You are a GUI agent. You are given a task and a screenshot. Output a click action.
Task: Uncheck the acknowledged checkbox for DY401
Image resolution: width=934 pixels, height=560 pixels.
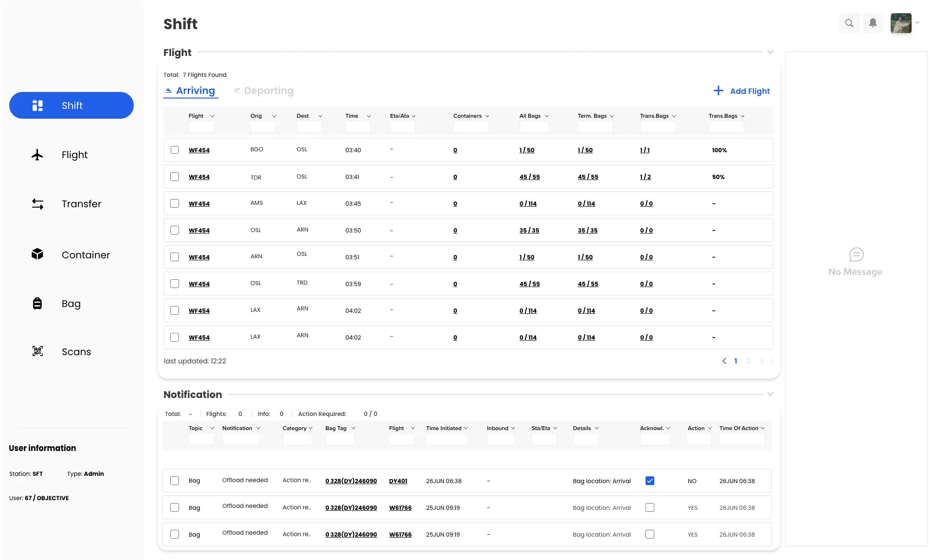pos(649,481)
